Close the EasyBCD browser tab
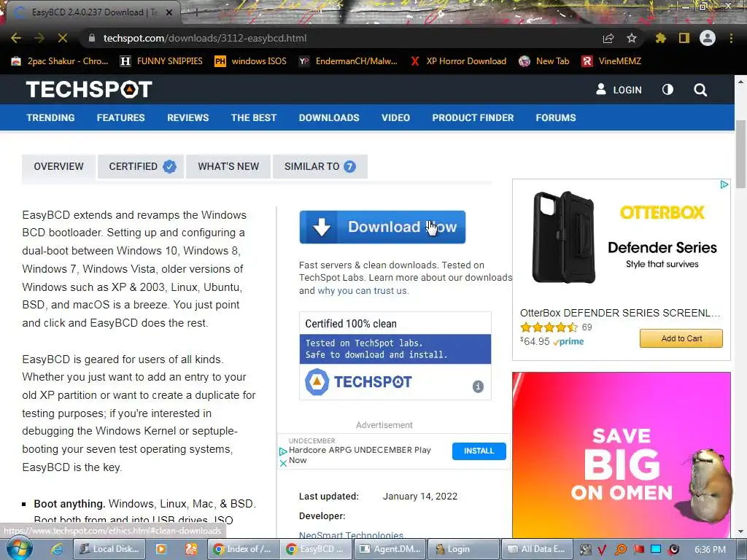This screenshot has height=560, width=747. (x=169, y=12)
